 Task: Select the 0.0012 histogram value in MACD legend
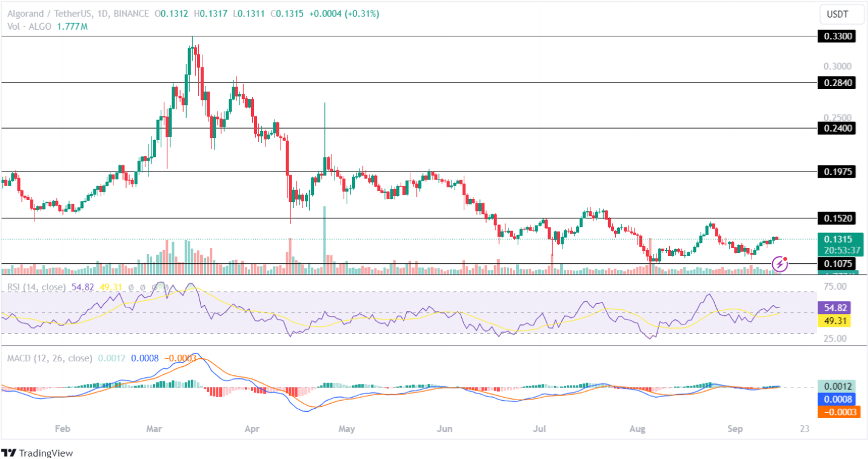click(112, 358)
